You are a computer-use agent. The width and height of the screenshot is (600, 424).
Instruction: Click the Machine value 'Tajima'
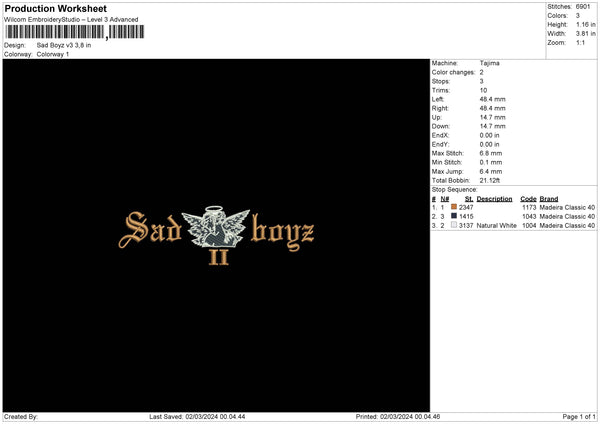(489, 63)
